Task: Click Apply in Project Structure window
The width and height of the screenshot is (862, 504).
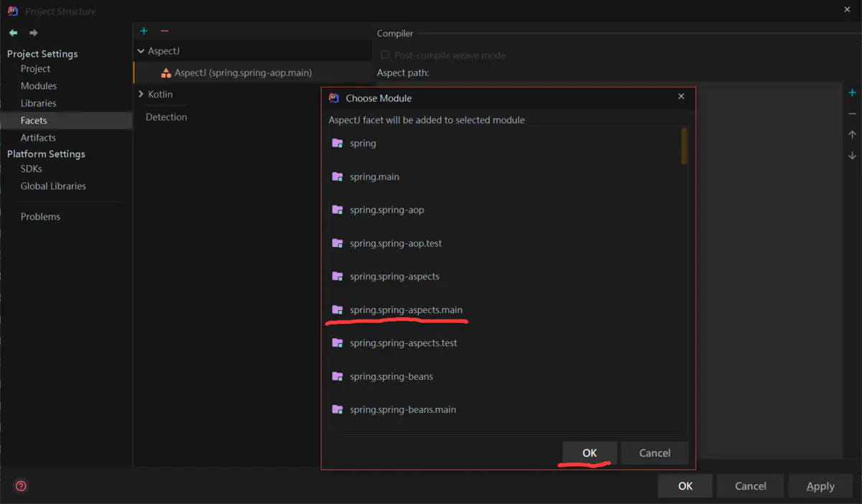Action: click(x=820, y=486)
